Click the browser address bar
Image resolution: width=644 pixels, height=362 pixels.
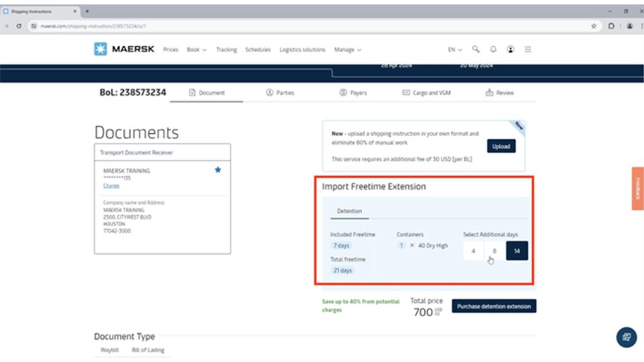coord(302,26)
